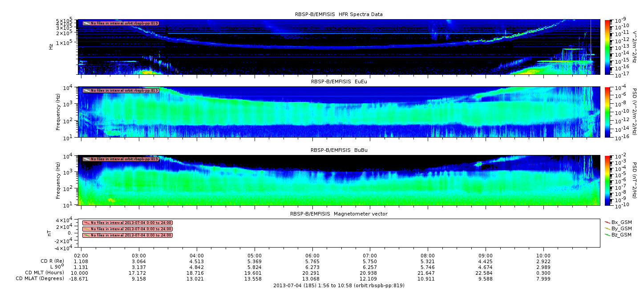The width and height of the screenshot is (644, 293).
Task: Select the HFR Spectra color bar
Action: coord(607,47)
